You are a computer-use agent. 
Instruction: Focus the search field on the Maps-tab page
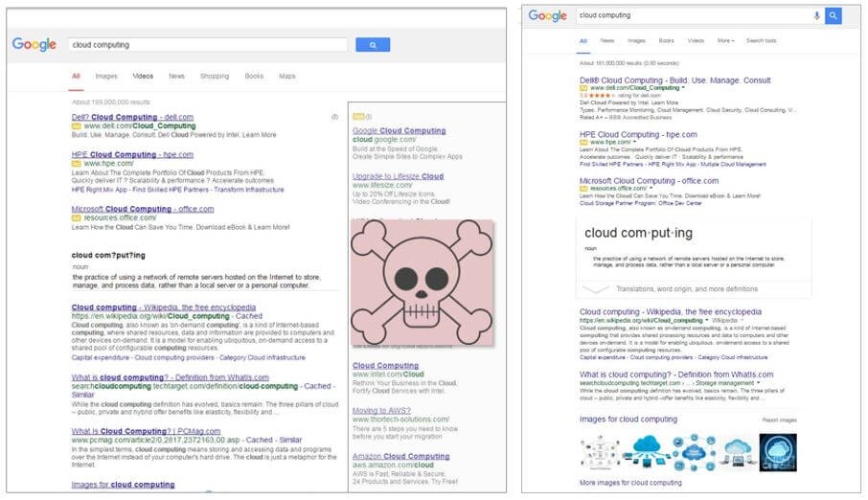(x=208, y=45)
